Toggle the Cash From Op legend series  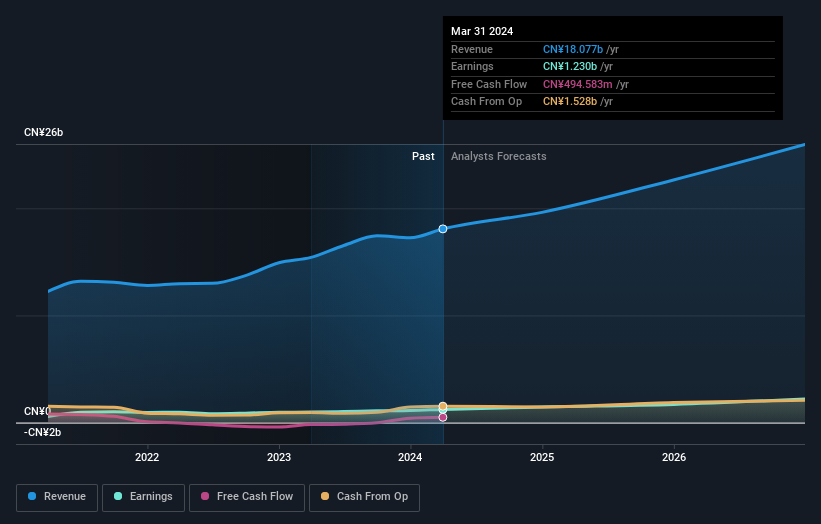(364, 497)
